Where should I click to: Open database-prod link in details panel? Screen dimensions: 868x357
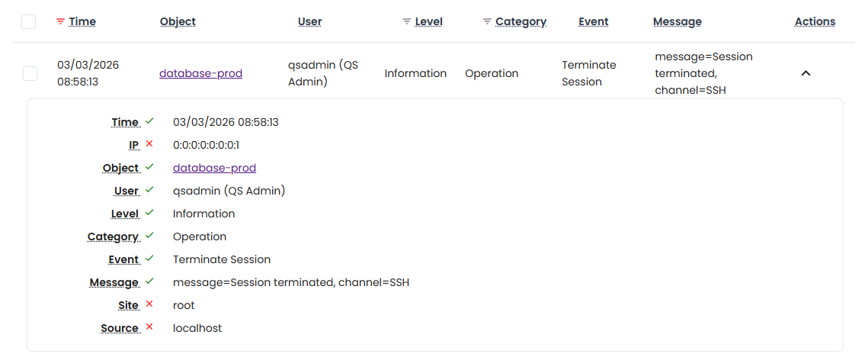point(214,168)
